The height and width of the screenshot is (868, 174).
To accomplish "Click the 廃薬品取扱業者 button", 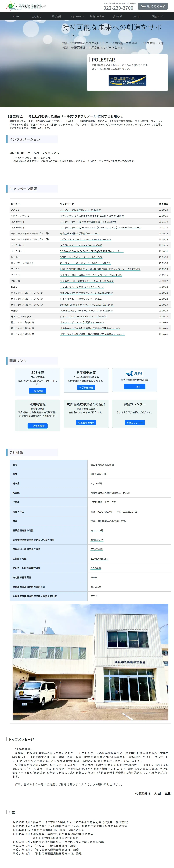I will [86, 423].
